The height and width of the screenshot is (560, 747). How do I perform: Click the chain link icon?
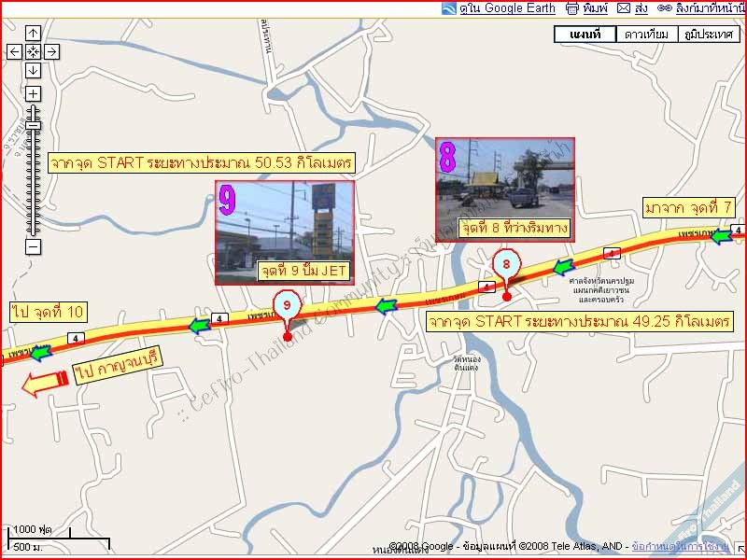coord(664,8)
